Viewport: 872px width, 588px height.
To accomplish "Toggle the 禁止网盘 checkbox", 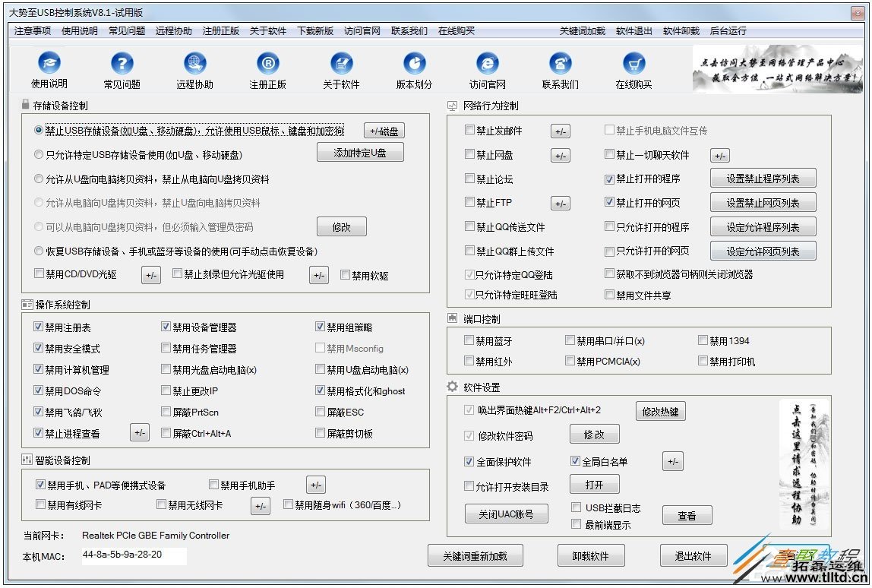I will pyautogui.click(x=469, y=154).
